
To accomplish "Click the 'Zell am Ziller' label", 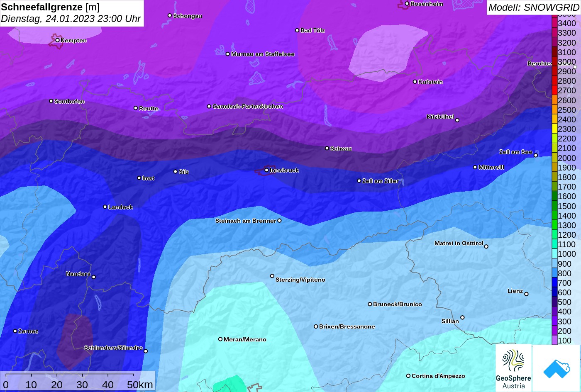I will 381,181.
